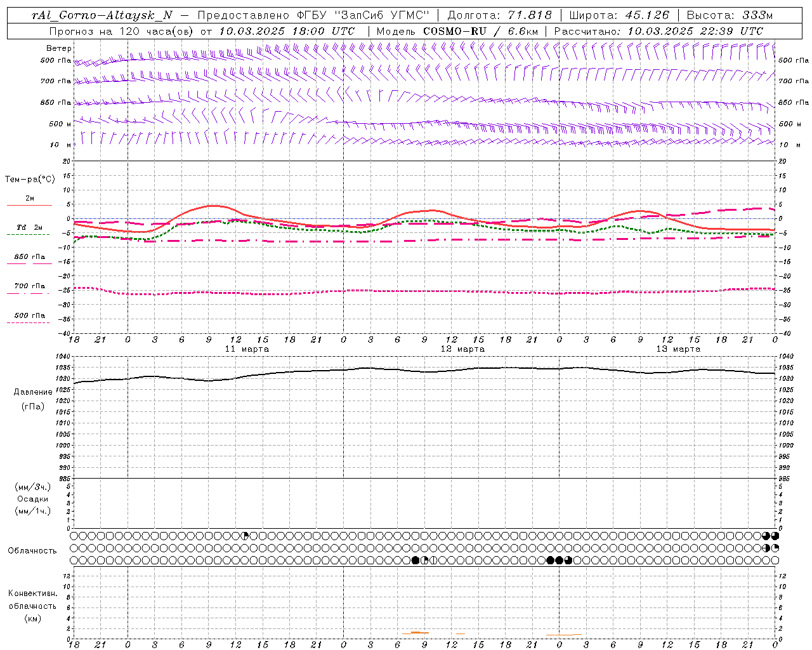Select the Широта: 45.126 value
This screenshot has width=812, height=650.
[x=619, y=15]
